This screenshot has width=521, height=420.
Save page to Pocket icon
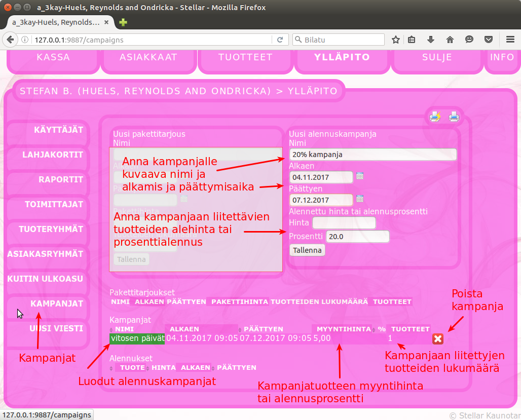(x=488, y=40)
